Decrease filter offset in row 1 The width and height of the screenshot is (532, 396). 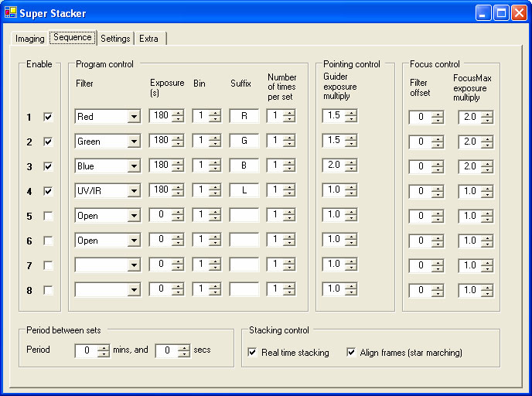[438, 121]
